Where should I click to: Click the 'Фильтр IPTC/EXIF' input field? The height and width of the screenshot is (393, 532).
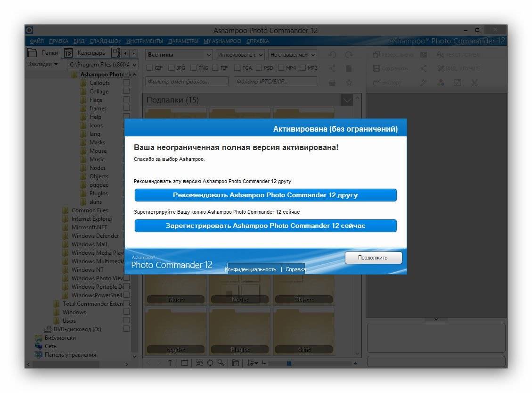coord(275,82)
